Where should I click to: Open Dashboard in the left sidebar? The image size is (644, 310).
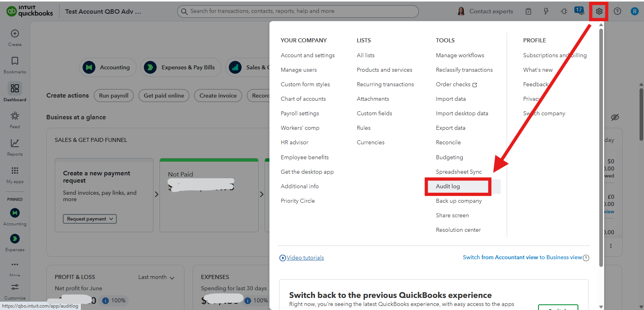point(15,92)
